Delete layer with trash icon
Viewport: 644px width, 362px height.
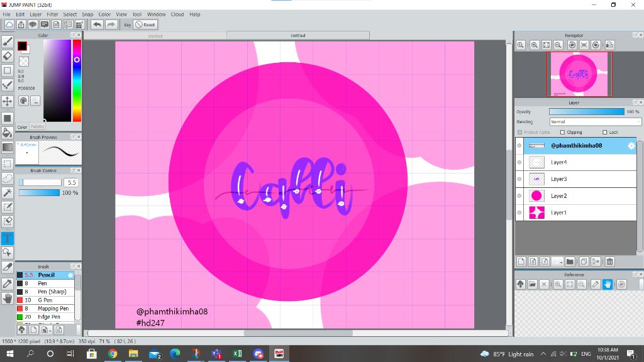point(609,261)
